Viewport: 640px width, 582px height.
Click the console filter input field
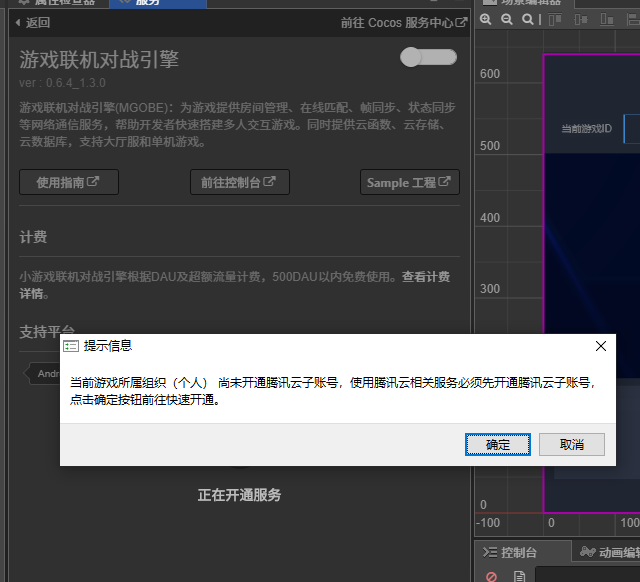tap(587, 574)
